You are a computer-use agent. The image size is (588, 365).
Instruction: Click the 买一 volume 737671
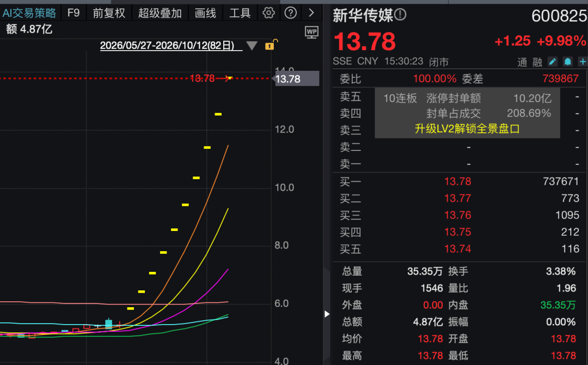tap(561, 181)
